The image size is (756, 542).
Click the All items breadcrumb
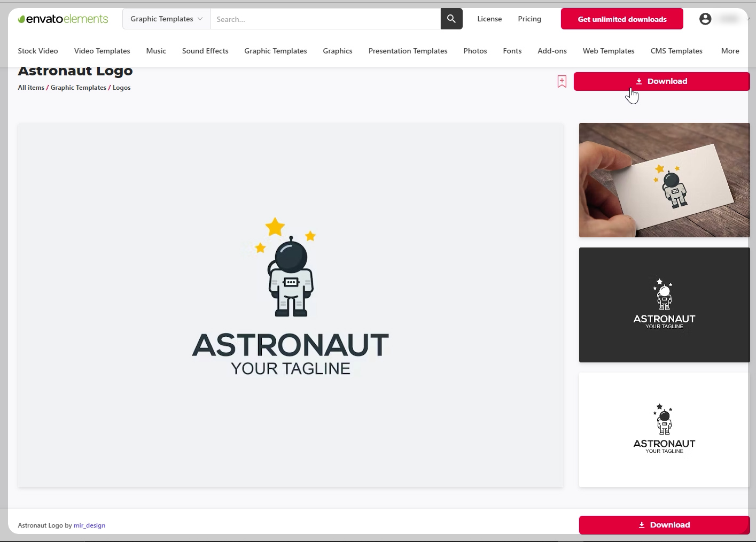tap(31, 88)
